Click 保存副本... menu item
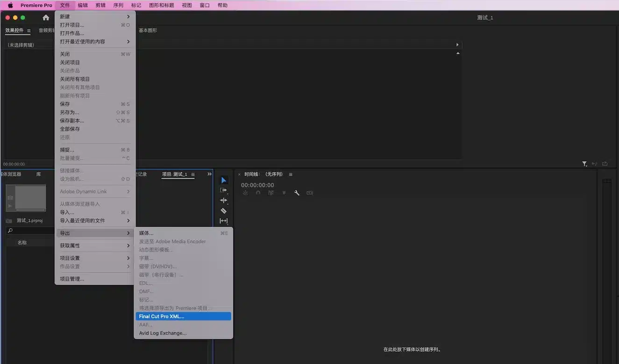619x364 pixels. pos(95,121)
